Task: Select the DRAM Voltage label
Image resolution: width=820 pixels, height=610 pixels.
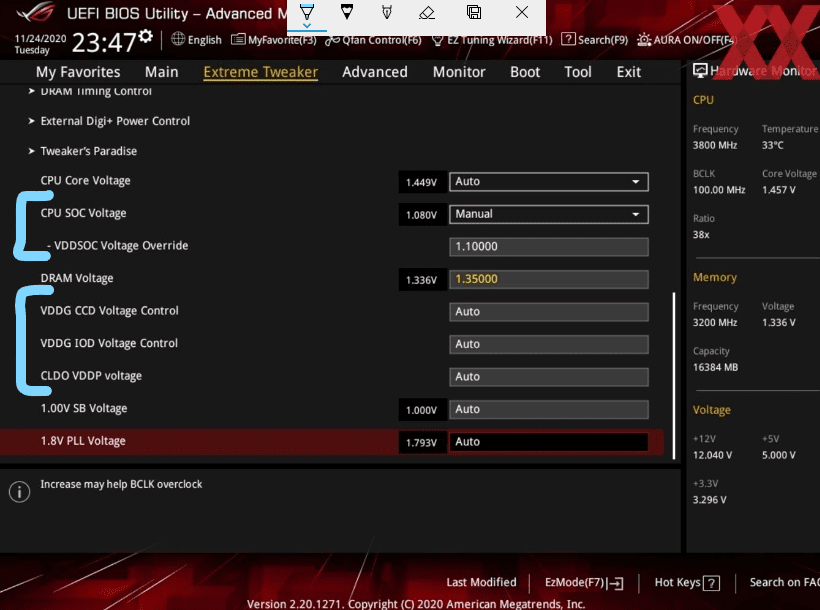Action: tap(77, 278)
